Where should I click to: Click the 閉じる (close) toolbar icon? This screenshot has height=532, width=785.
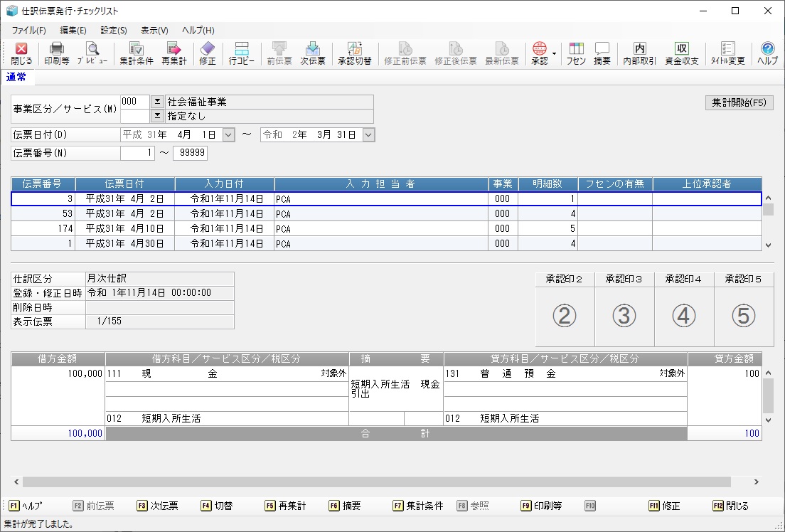click(x=21, y=53)
